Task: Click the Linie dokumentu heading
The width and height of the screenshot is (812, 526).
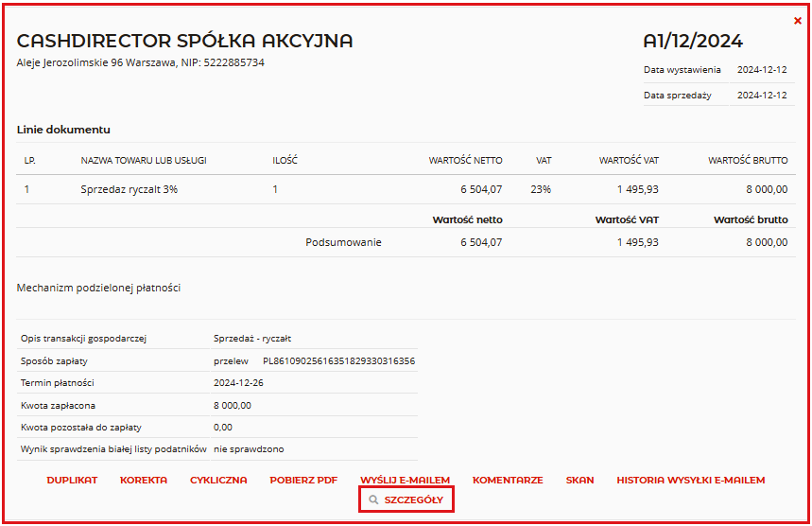Action: pyautogui.click(x=63, y=130)
